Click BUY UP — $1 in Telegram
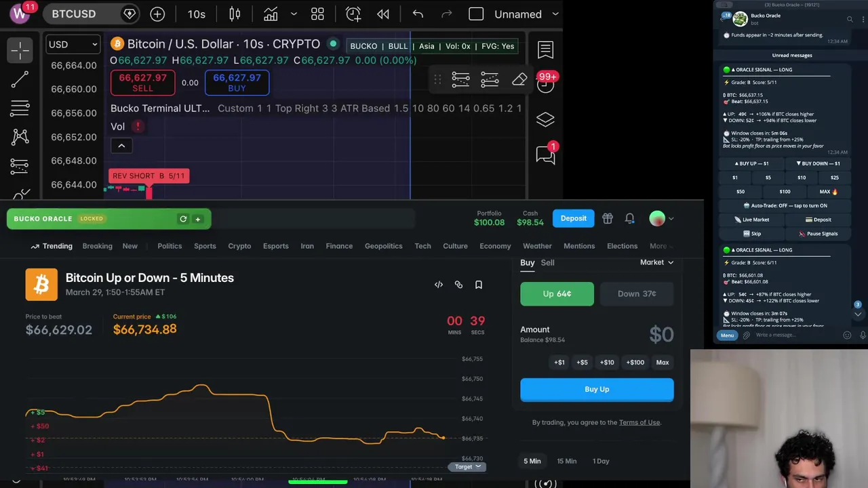 752,163
